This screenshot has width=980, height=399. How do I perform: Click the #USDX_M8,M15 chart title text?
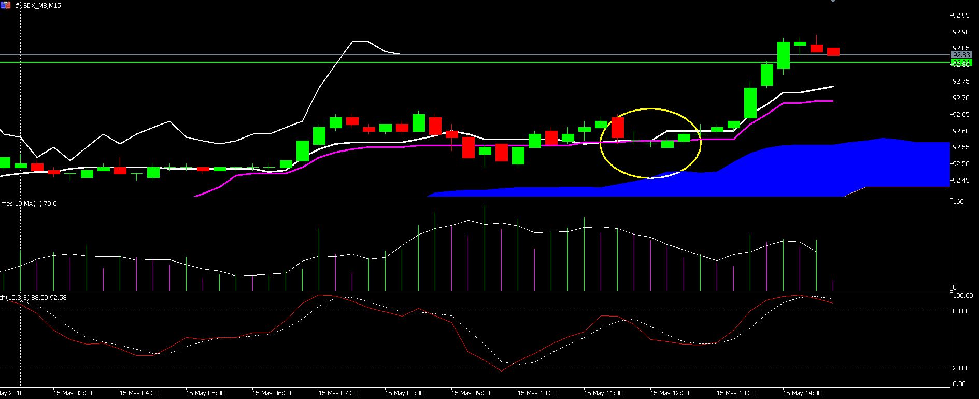coord(38,5)
